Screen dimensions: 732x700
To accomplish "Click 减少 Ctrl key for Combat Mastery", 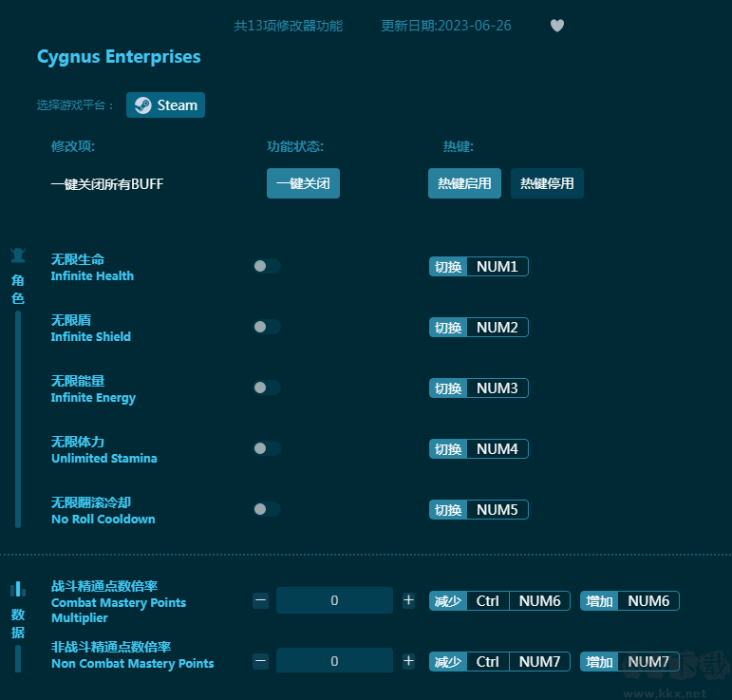I will (x=488, y=601).
